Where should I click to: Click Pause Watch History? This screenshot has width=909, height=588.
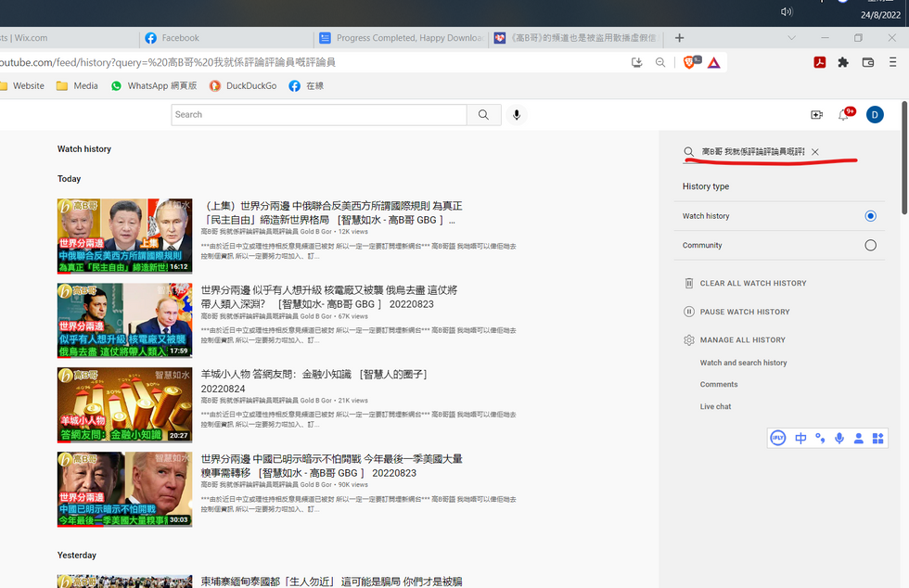pos(745,312)
